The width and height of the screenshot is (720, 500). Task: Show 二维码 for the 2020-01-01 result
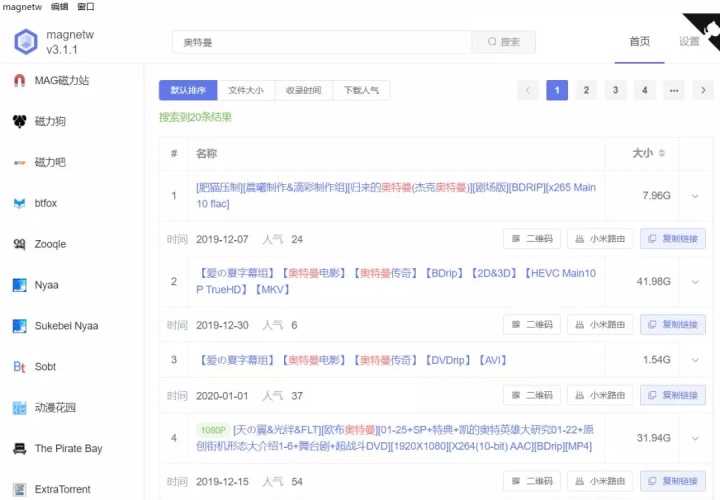pos(532,395)
